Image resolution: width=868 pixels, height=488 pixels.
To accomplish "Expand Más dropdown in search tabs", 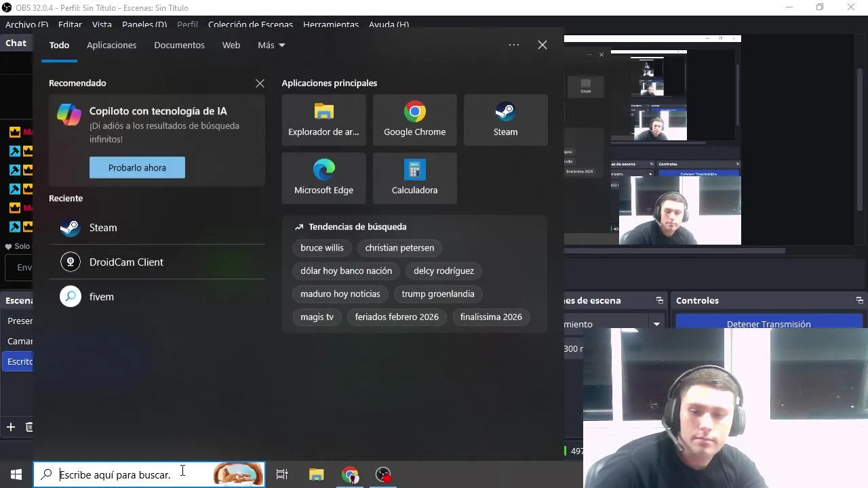I will click(271, 45).
